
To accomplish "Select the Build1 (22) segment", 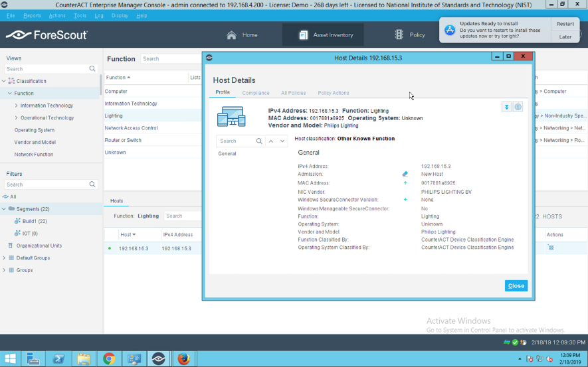I will pos(35,221).
